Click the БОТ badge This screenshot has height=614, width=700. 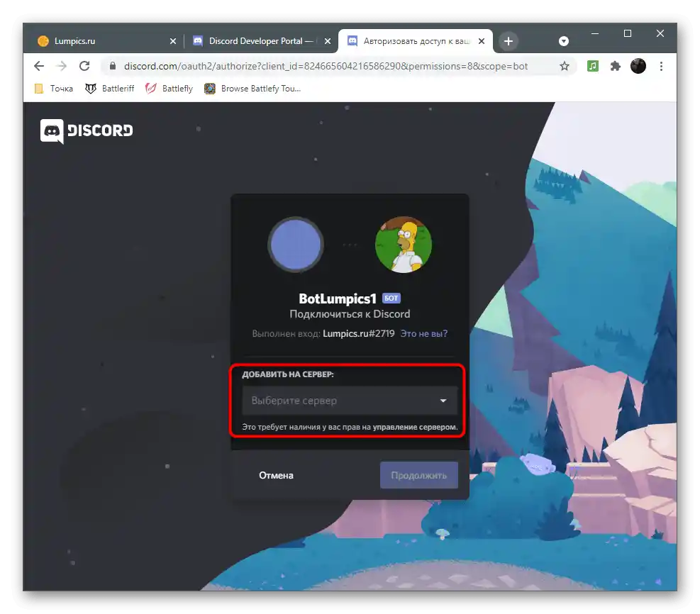pos(391,298)
